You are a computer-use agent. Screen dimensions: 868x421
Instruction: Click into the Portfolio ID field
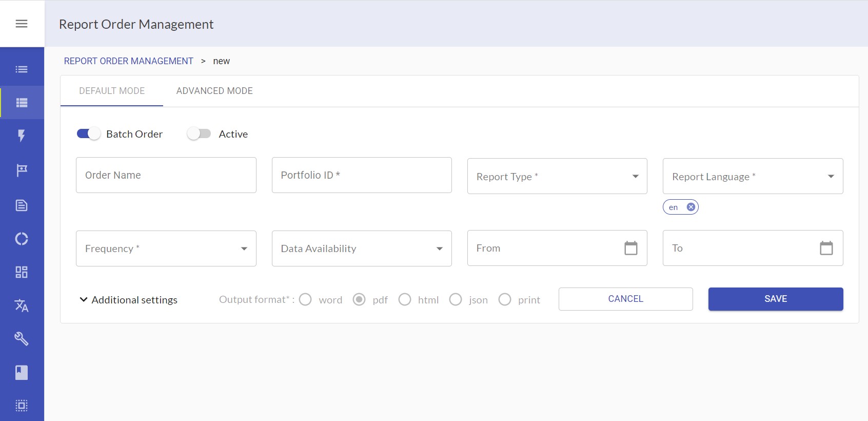click(362, 175)
